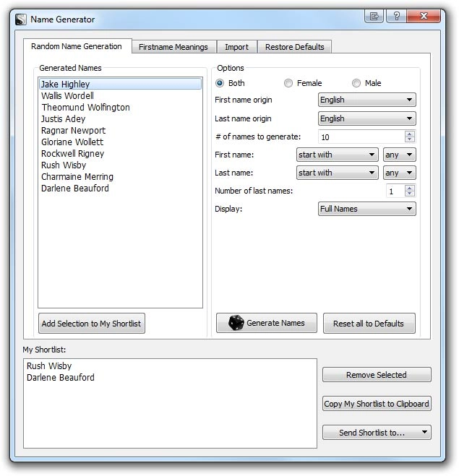Click the title bar menu icon button
Viewport: 459px width, 476px height.
[374, 16]
